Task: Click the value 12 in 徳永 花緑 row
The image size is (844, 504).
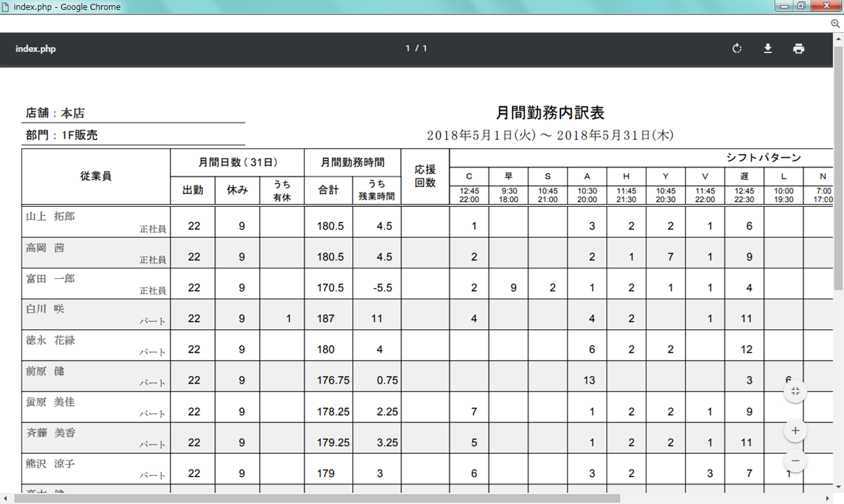Action: (x=746, y=350)
